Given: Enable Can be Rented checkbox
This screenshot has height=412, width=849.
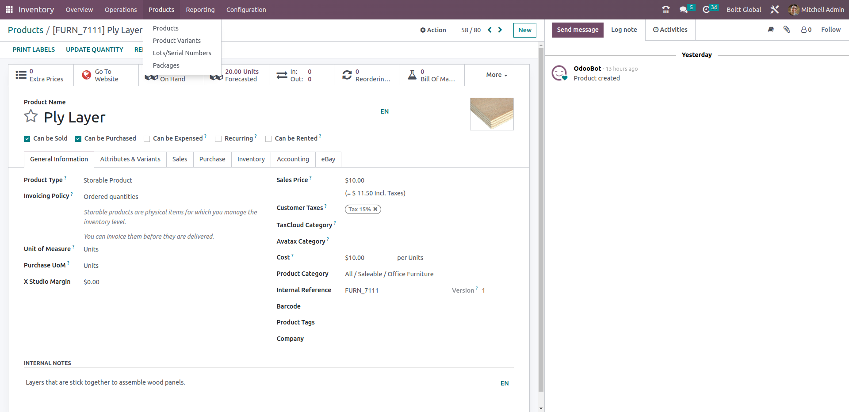Looking at the screenshot, I should click(268, 139).
